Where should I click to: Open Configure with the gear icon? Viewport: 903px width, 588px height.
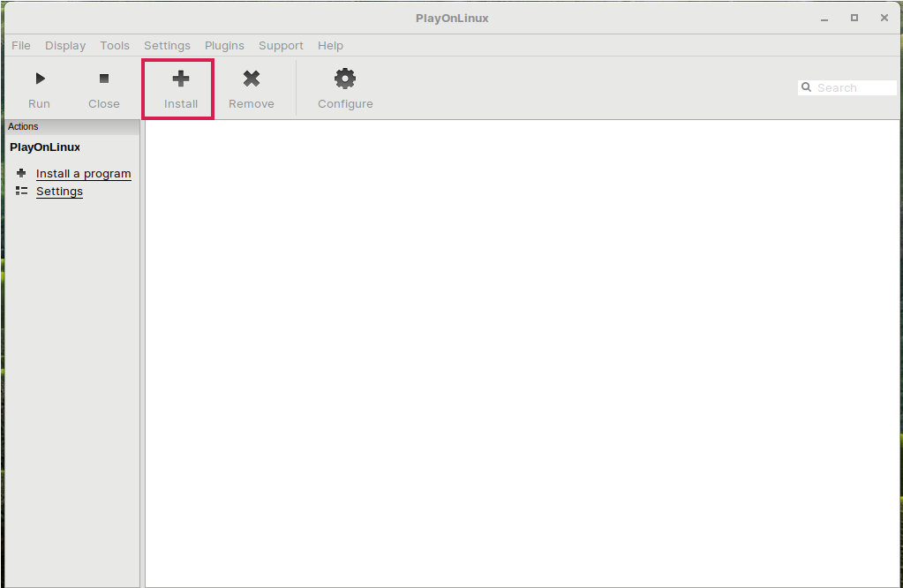345,88
